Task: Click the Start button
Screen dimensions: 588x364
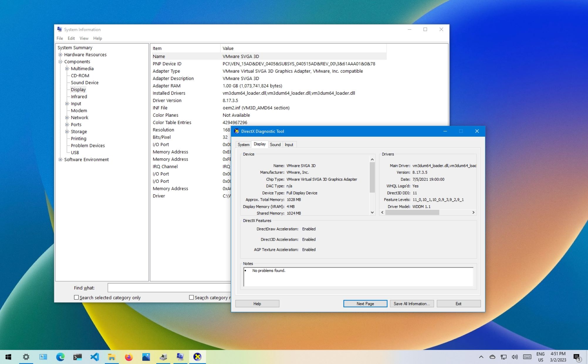Action: (x=8, y=357)
